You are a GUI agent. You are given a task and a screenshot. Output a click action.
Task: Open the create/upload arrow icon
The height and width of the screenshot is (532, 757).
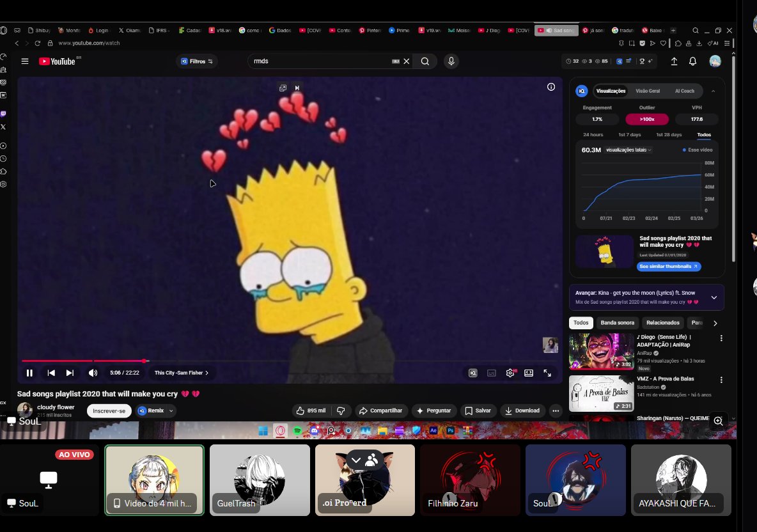(x=674, y=61)
